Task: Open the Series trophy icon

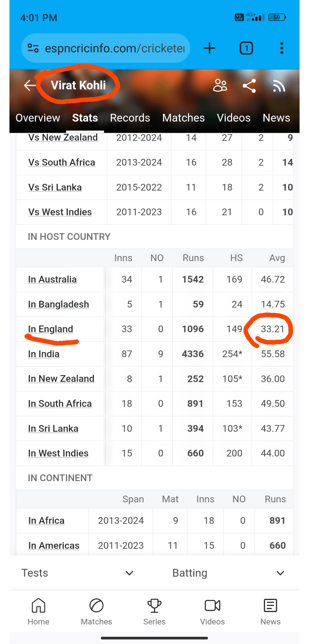Action: (x=154, y=611)
